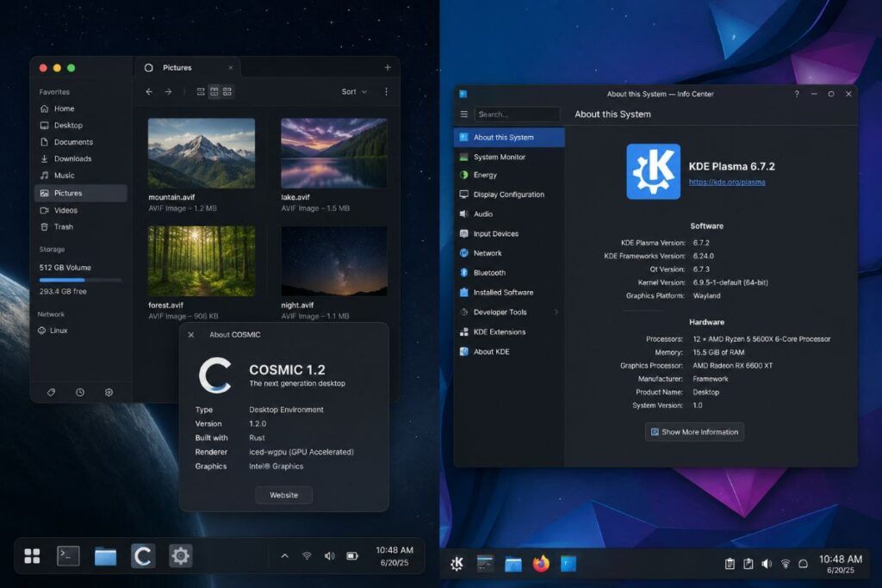
Task: Open Installed Software in Info Center
Action: [509, 293]
